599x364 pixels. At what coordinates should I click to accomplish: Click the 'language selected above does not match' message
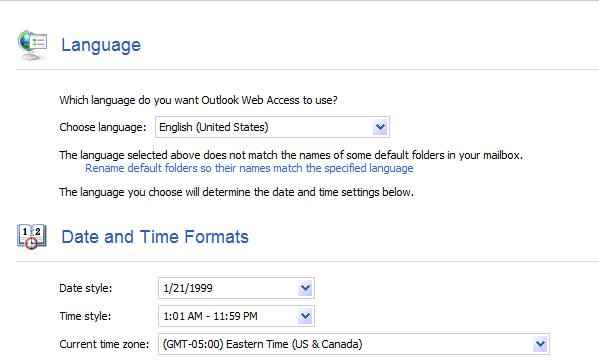coord(291,155)
